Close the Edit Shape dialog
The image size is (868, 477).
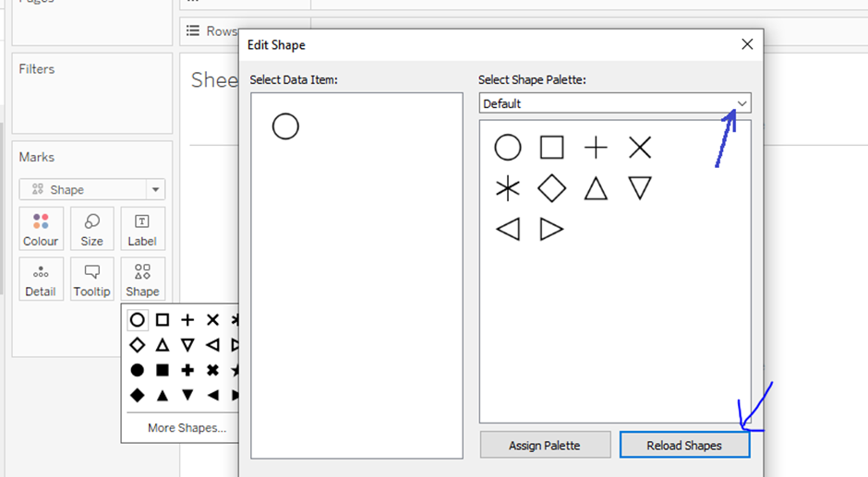pyautogui.click(x=747, y=44)
